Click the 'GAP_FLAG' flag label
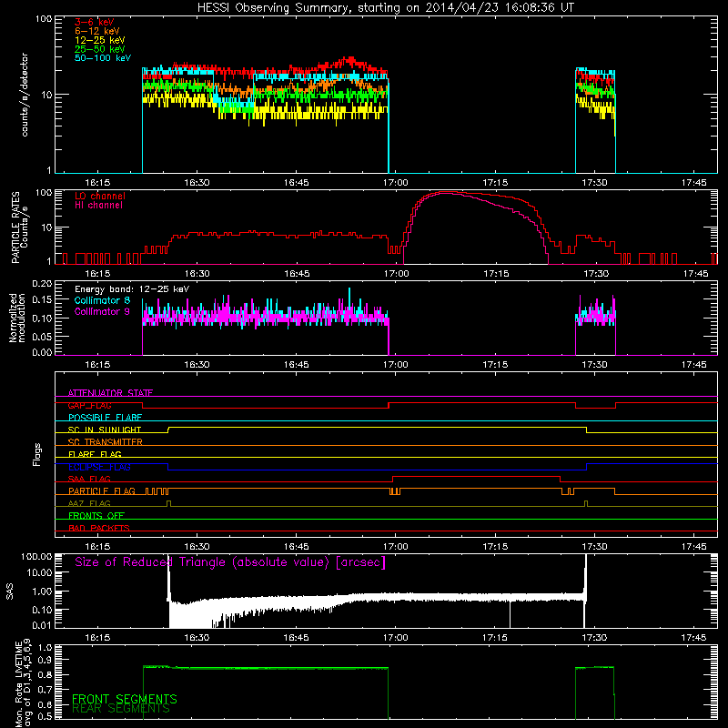 coord(89,405)
